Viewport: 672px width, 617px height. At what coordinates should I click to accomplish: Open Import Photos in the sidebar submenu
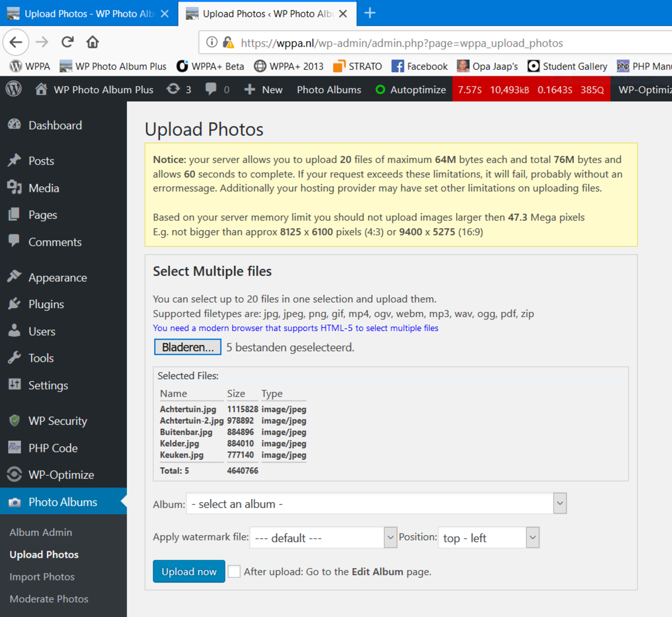point(42,577)
